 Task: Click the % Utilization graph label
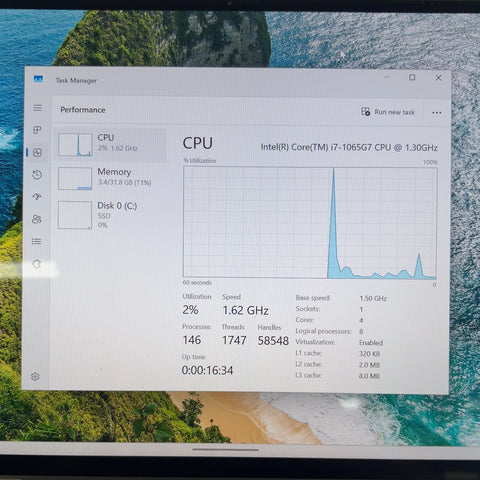tap(200, 161)
